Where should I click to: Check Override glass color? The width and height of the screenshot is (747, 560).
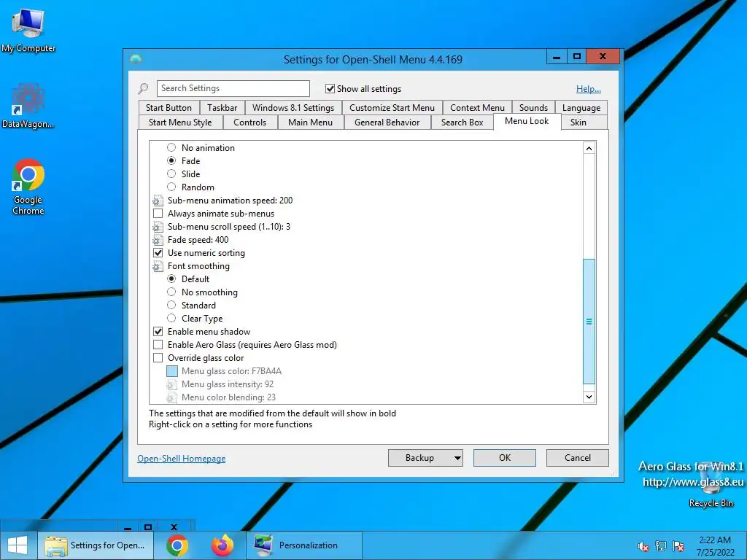(x=158, y=357)
